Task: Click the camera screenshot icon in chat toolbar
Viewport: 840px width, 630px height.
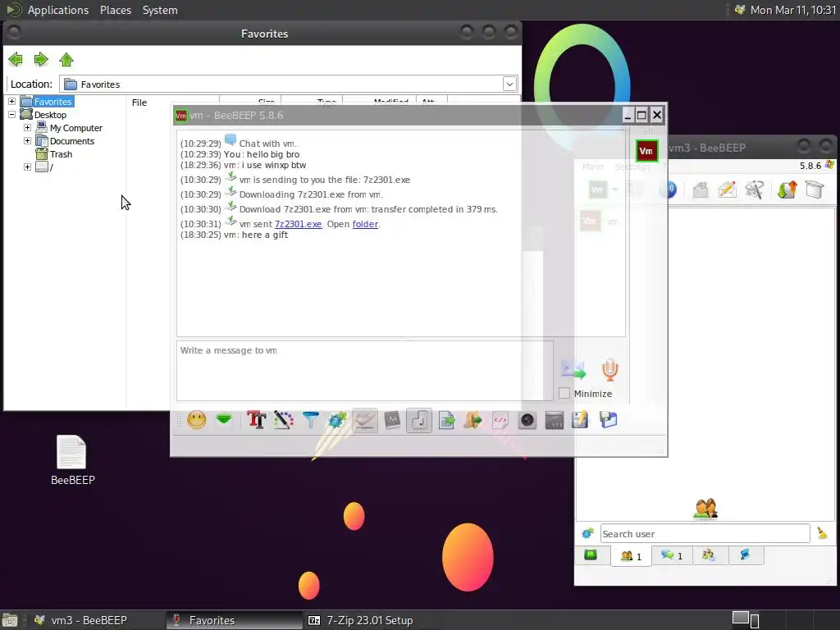Action: [527, 419]
